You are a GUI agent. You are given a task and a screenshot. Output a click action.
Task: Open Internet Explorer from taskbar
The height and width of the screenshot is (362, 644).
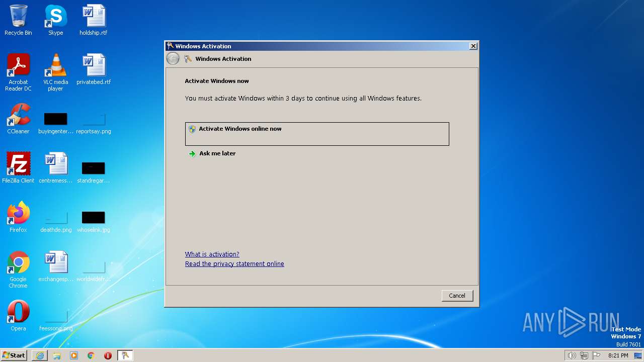click(x=40, y=355)
